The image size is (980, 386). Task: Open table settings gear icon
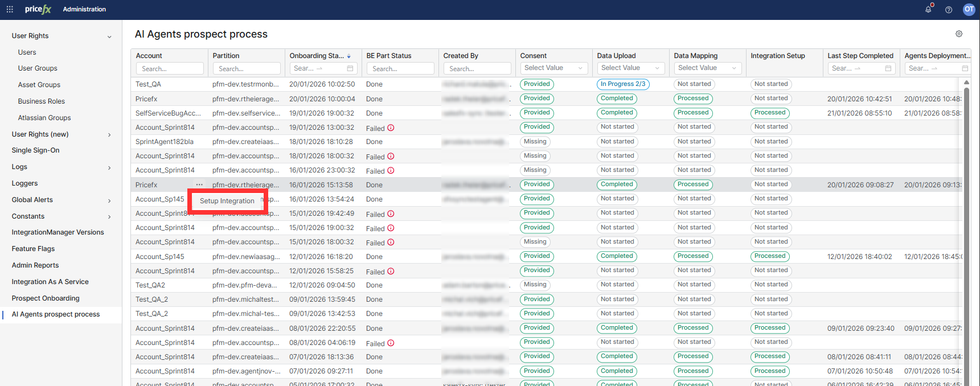959,34
